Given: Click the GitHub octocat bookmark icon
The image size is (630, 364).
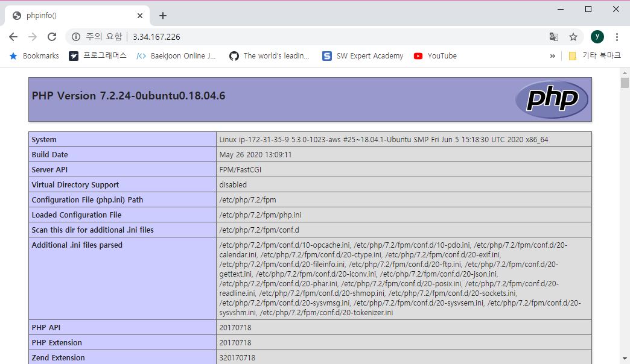Looking at the screenshot, I should [x=234, y=55].
